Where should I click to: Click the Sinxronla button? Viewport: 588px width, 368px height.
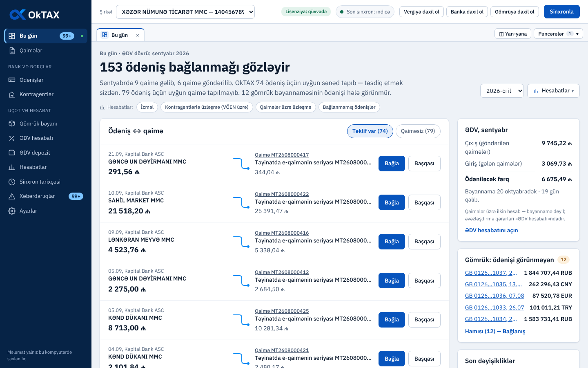[x=561, y=12]
